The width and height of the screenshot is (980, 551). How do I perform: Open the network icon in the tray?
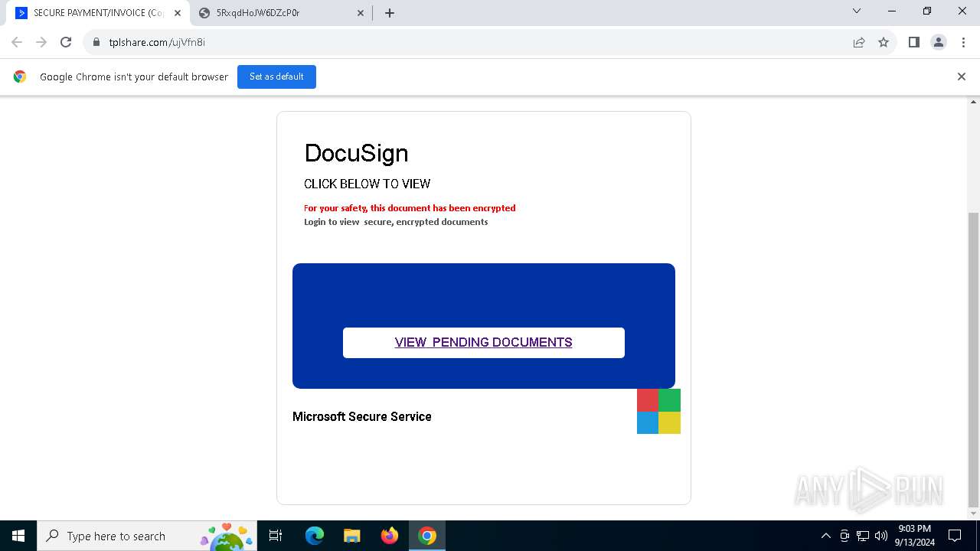tap(863, 536)
